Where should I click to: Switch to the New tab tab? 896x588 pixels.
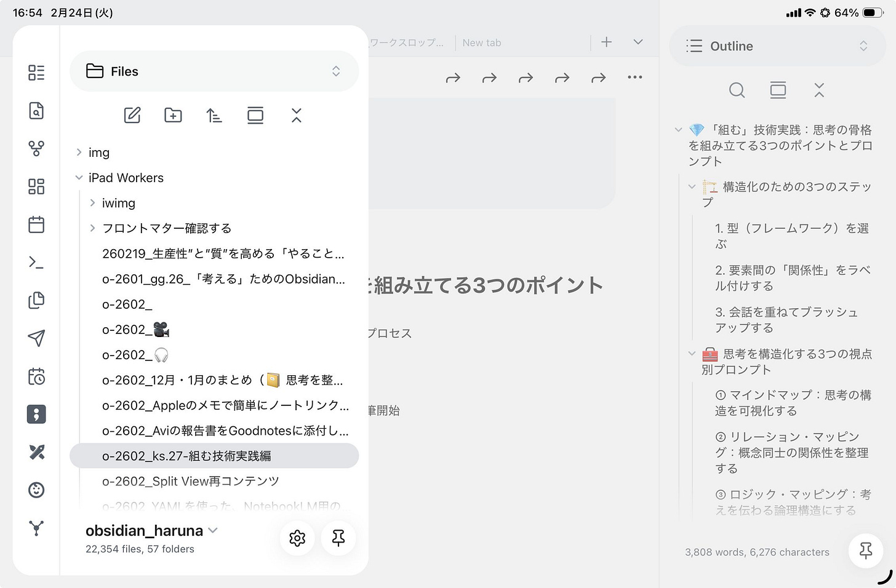pos(482,42)
